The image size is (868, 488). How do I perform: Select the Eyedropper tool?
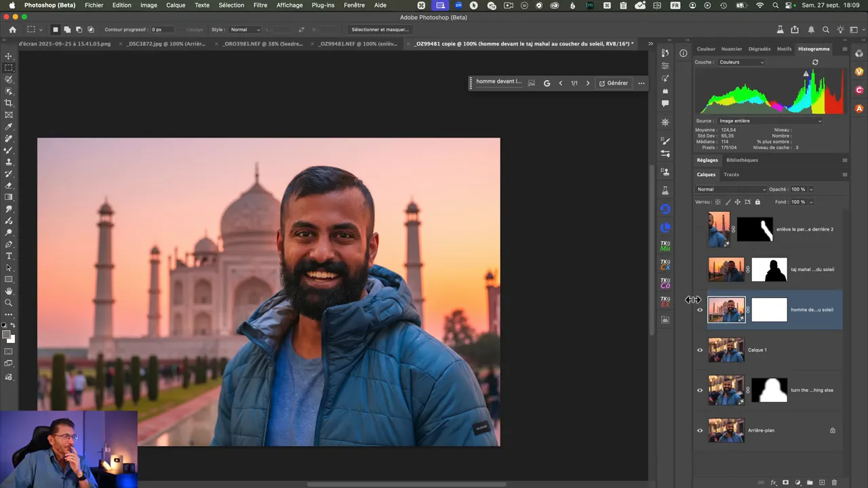point(9,127)
